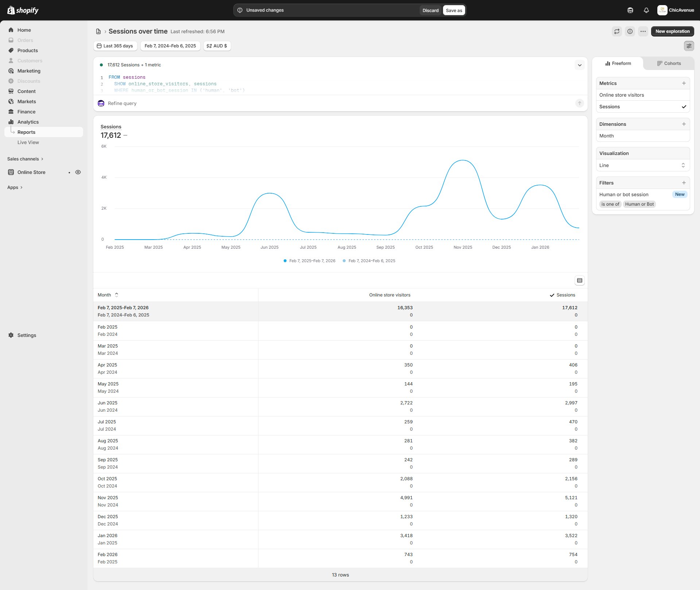The image size is (700, 590).
Task: Toggle the Sessions metric checkmark
Action: click(684, 107)
